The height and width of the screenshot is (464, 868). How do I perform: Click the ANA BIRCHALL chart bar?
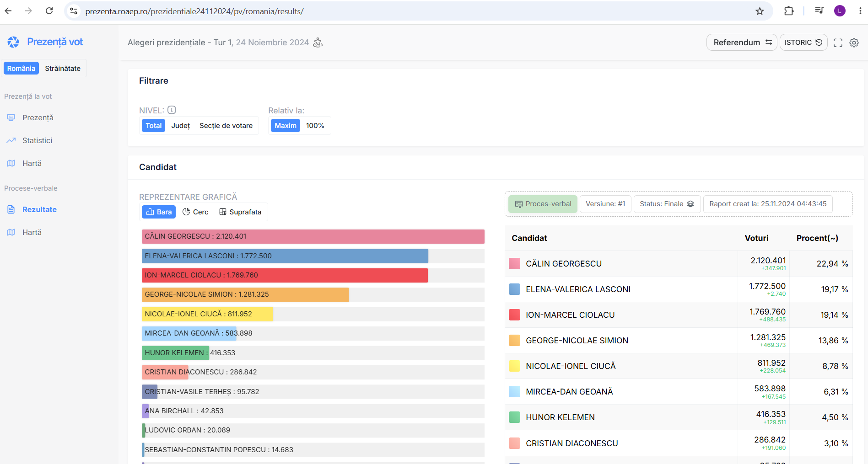pos(146,411)
